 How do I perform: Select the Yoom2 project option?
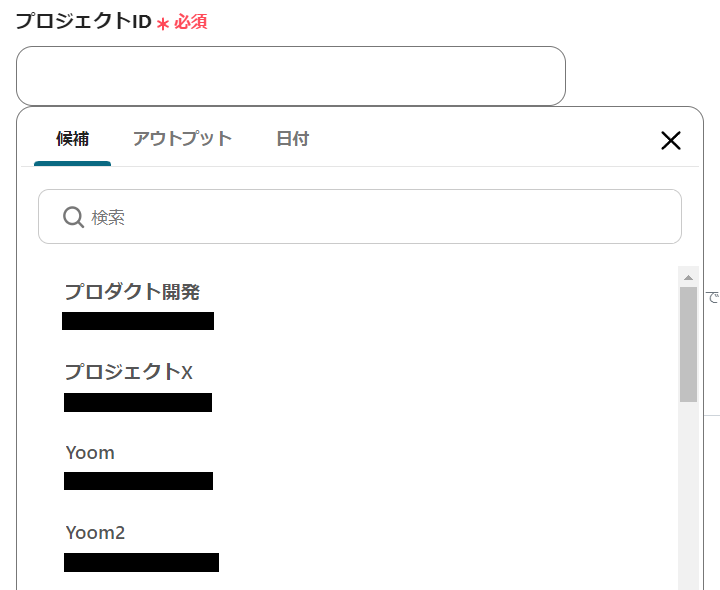tap(95, 533)
